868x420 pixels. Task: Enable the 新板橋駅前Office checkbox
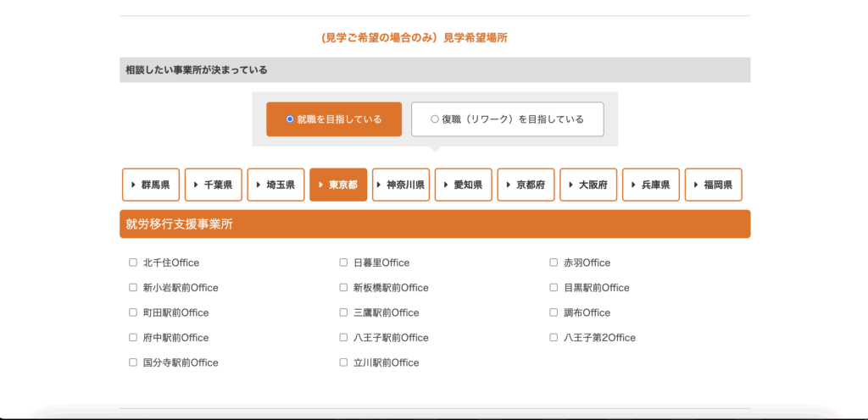[x=343, y=287]
